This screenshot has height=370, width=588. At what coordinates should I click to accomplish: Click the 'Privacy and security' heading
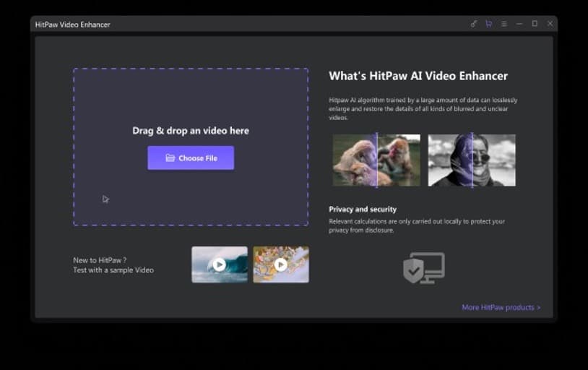click(x=363, y=210)
